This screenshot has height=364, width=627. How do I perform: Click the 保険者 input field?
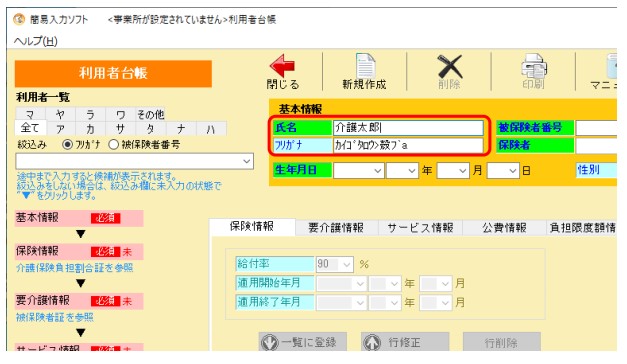click(x=596, y=145)
